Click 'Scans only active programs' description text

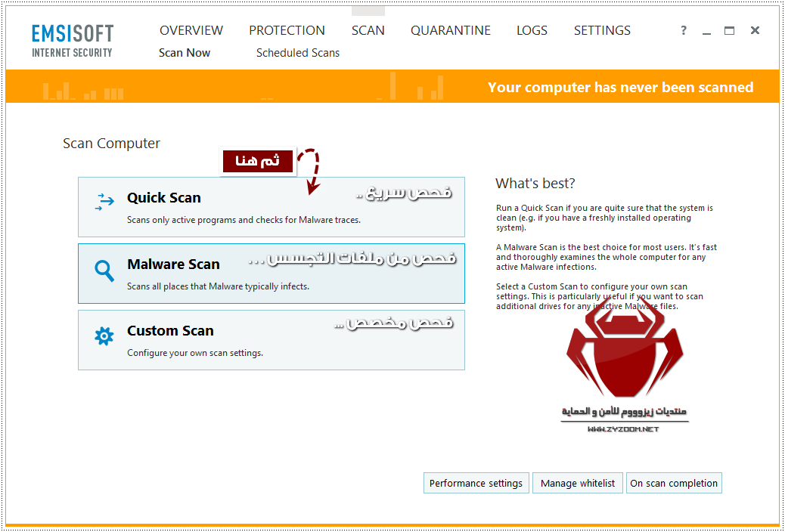click(244, 220)
